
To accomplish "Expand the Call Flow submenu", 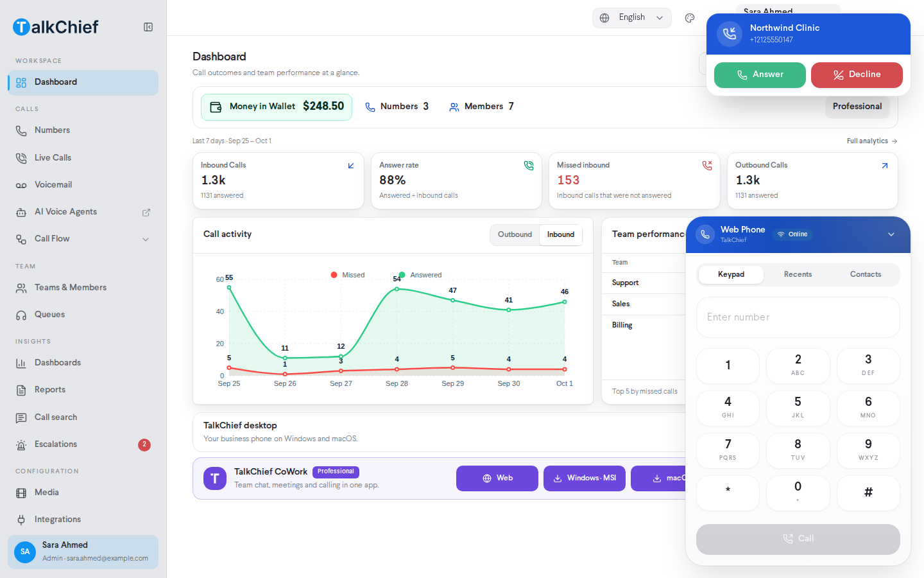I will (x=146, y=239).
